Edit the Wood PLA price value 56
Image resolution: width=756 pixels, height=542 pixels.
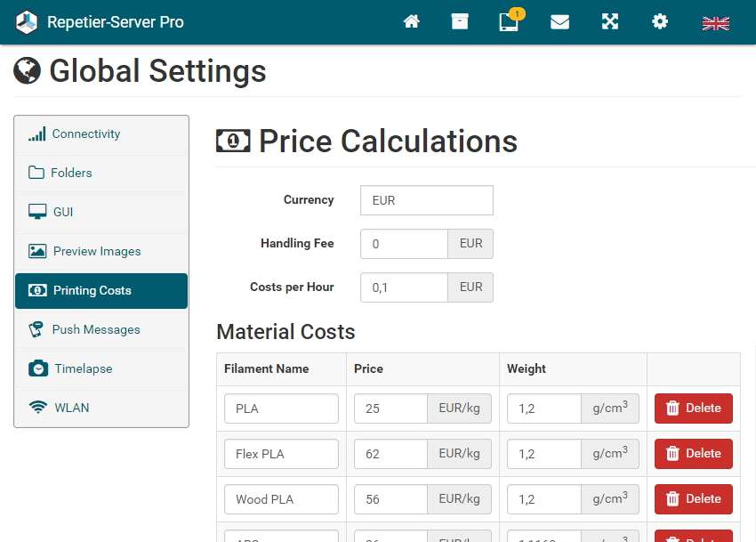[x=390, y=499]
